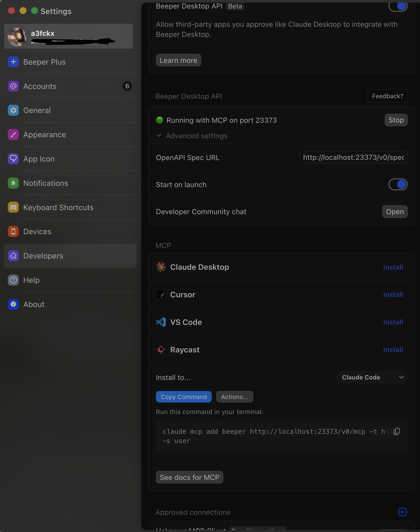Viewport: 420px width, 532px height.
Task: Click the Claude Desktop starburst icon
Action: [x=161, y=267]
